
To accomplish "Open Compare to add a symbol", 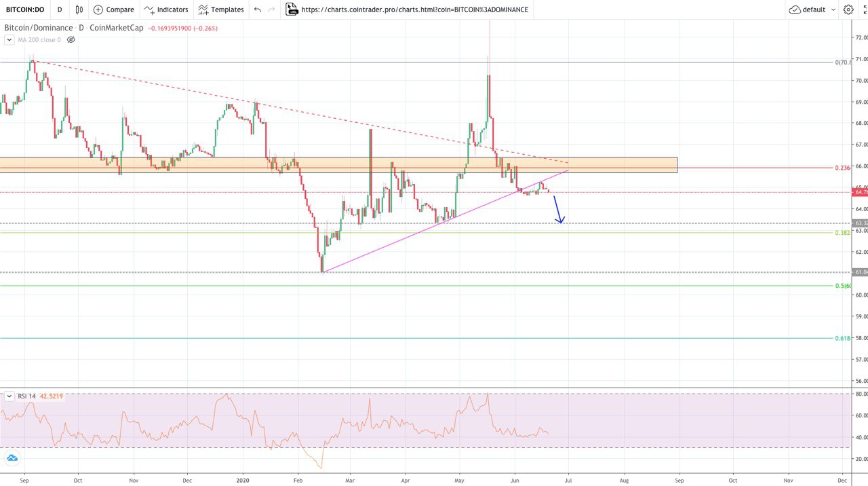I will click(113, 10).
